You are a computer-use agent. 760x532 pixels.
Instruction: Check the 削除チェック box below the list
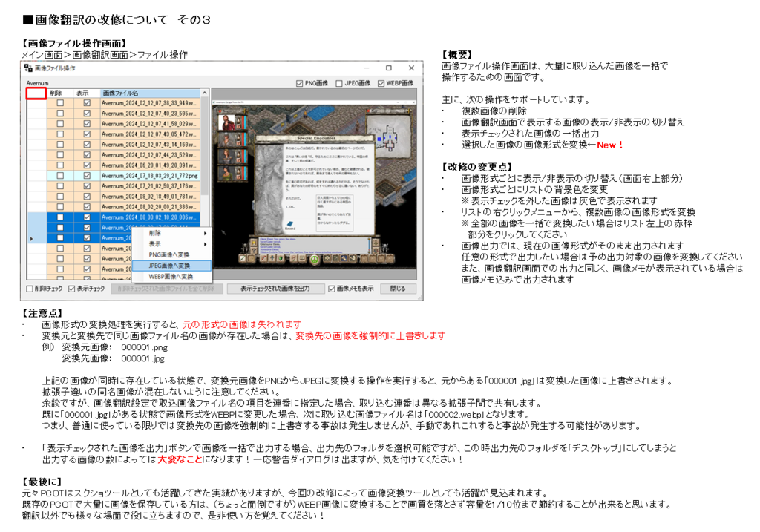click(x=30, y=289)
